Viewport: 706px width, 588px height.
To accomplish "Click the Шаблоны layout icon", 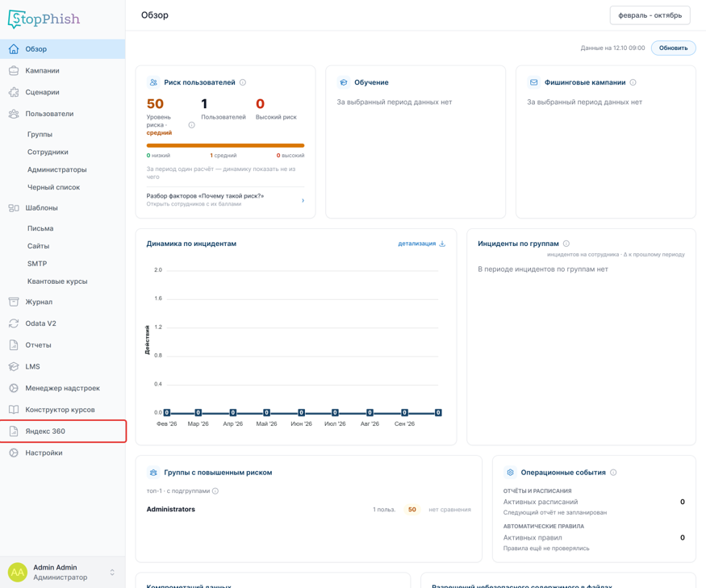I will click(x=14, y=208).
